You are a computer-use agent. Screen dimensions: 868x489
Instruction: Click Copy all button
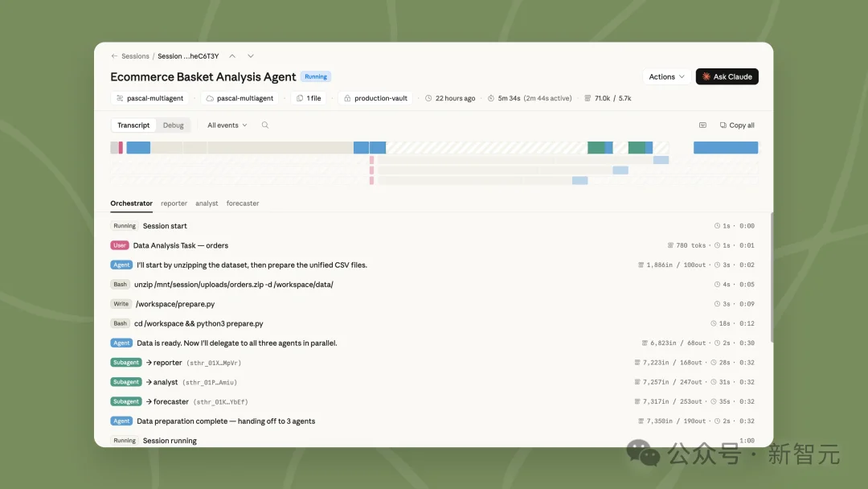point(737,125)
